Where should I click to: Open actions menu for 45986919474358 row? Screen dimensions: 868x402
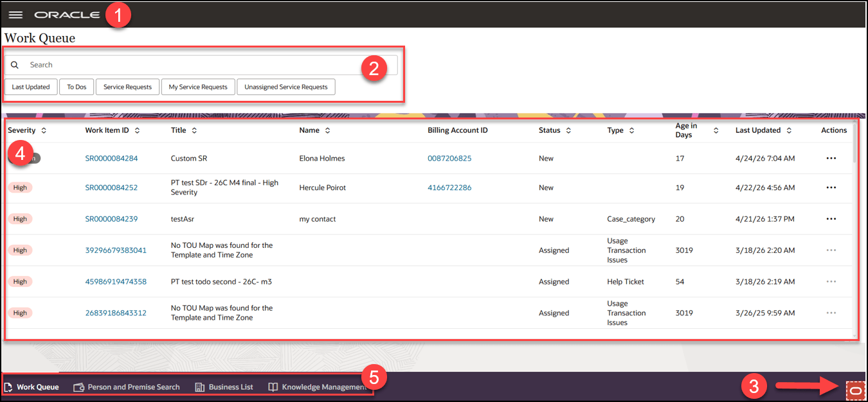[831, 281]
